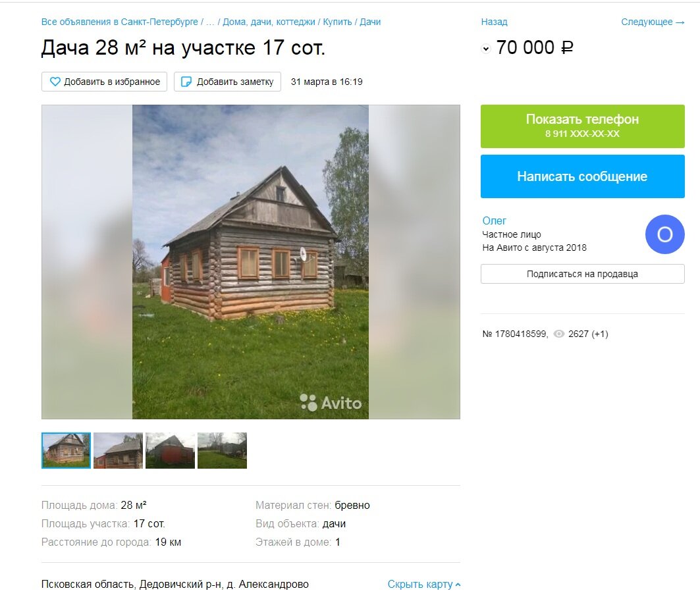Click Написать сообщение button
This screenshot has width=700, height=601.
(583, 176)
